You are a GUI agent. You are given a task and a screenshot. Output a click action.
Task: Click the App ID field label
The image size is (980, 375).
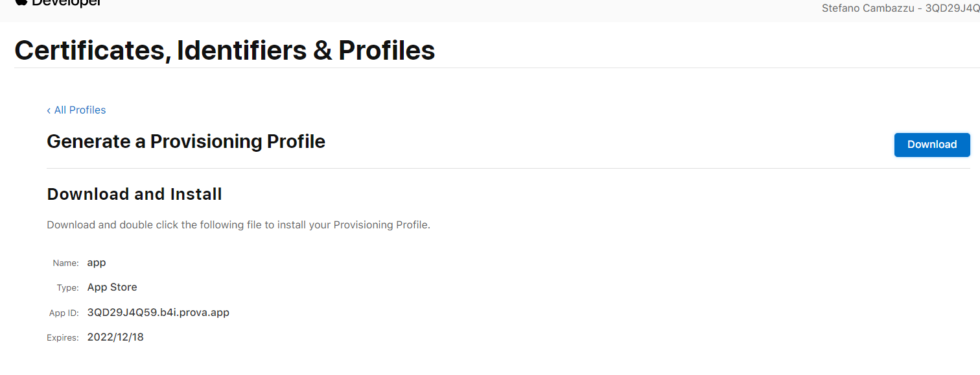click(x=64, y=313)
